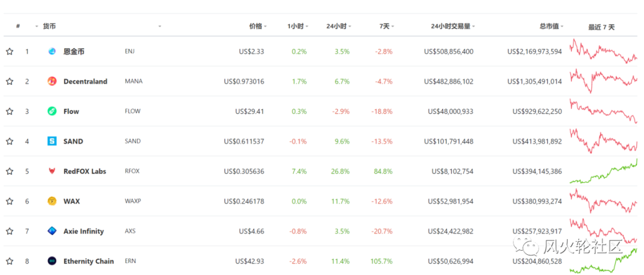Click the volume US$8,102,754
Image resolution: width=644 pixels, height=275 pixels.
pos(452,171)
